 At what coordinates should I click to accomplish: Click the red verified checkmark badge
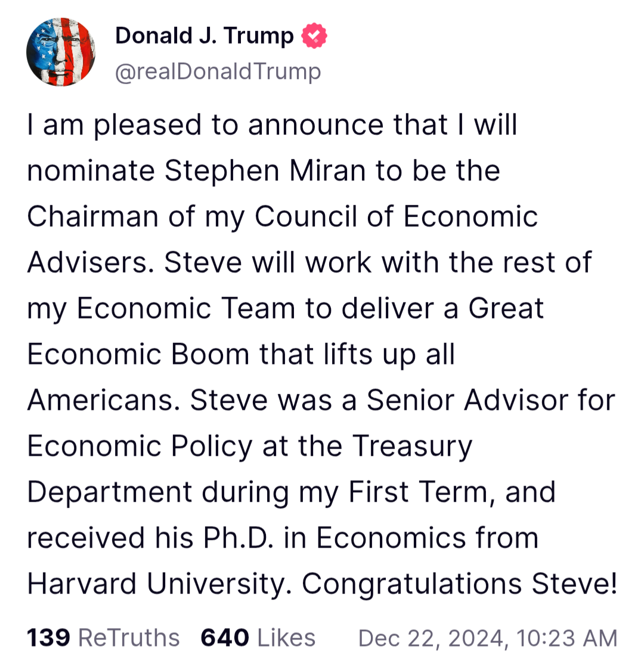point(314,36)
